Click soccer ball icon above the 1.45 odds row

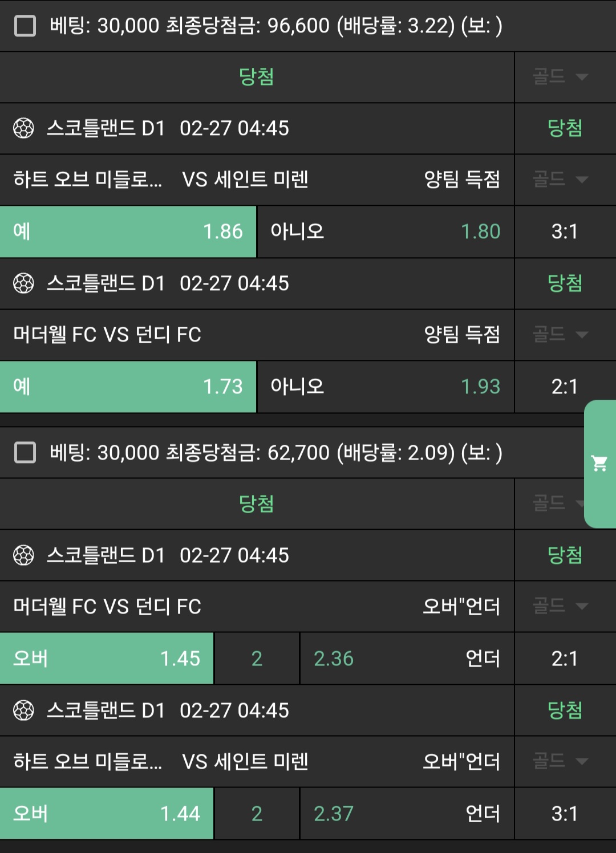[23, 555]
